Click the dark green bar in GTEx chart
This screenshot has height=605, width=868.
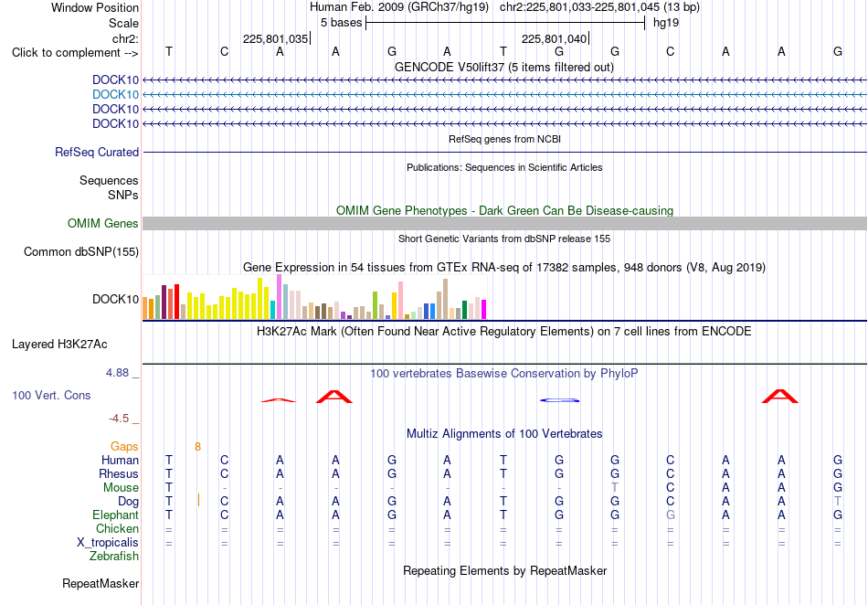pyautogui.click(x=464, y=310)
